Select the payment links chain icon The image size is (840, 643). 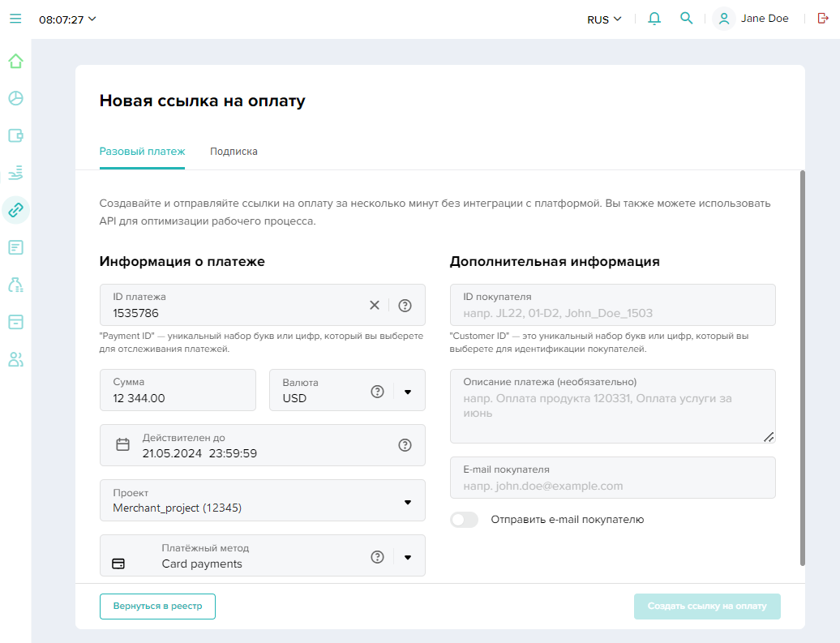(15, 210)
